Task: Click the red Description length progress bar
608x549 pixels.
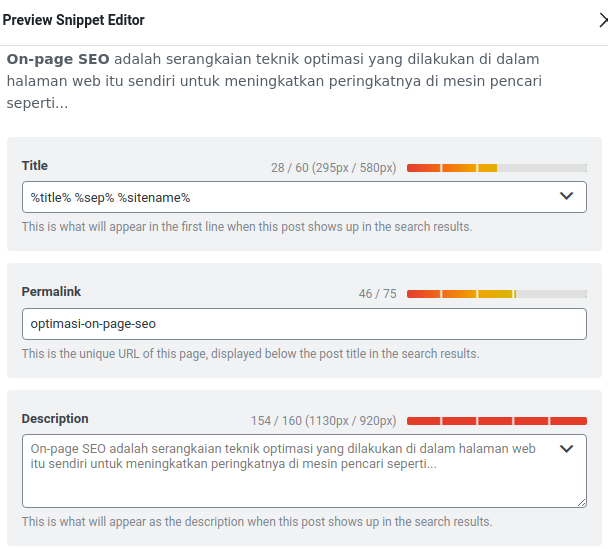Action: click(x=496, y=421)
